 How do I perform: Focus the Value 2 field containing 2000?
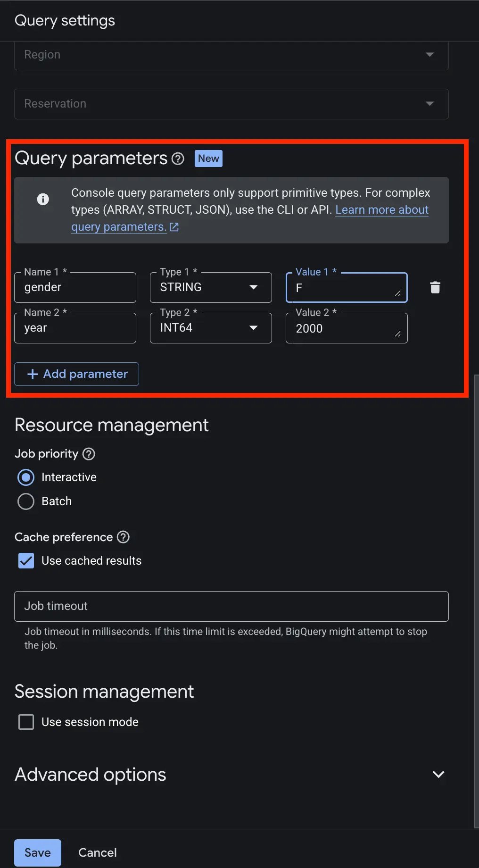pyautogui.click(x=347, y=328)
